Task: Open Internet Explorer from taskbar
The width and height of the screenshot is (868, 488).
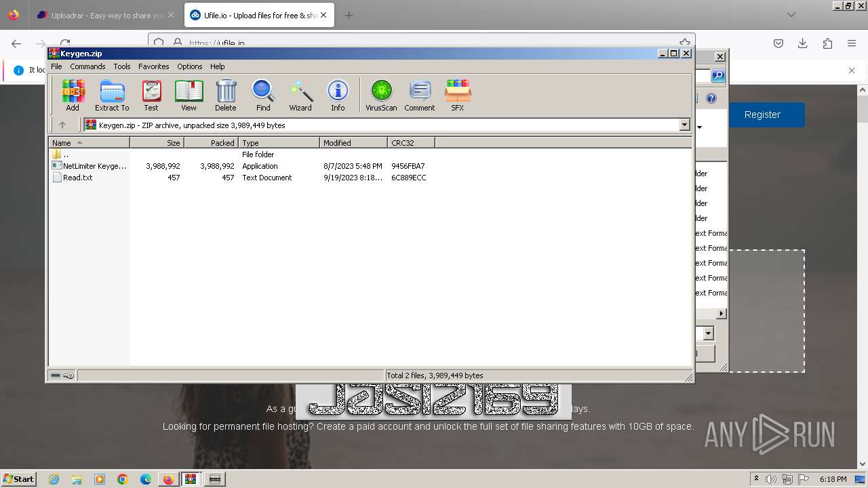Action: tap(54, 479)
